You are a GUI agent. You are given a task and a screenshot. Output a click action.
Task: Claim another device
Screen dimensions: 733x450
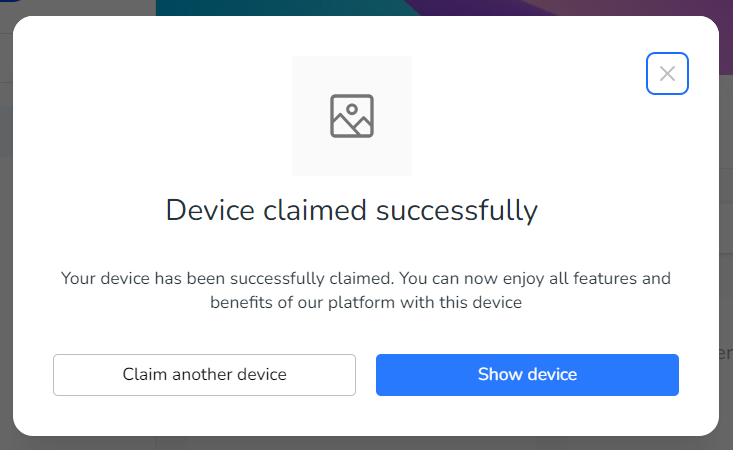pyautogui.click(x=204, y=375)
